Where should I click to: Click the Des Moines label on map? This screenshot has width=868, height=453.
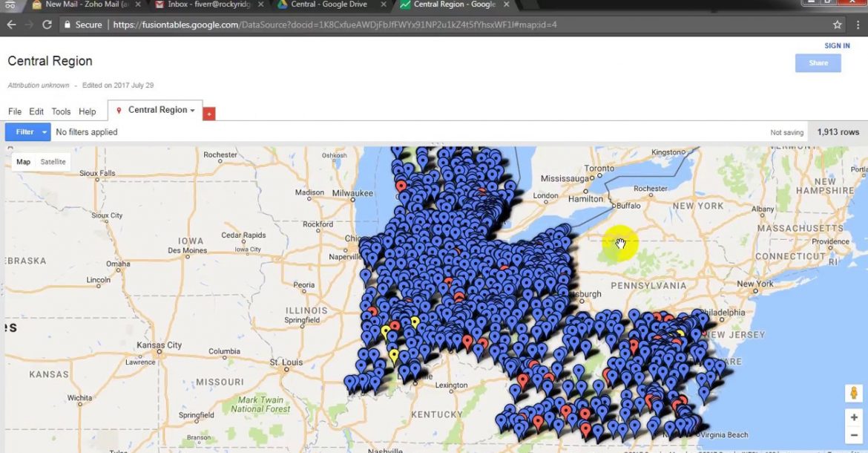[188, 250]
